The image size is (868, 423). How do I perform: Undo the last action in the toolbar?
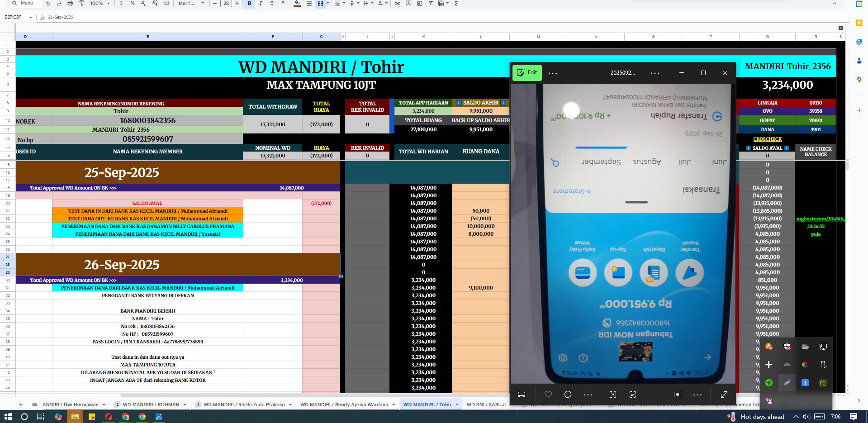click(48, 3)
